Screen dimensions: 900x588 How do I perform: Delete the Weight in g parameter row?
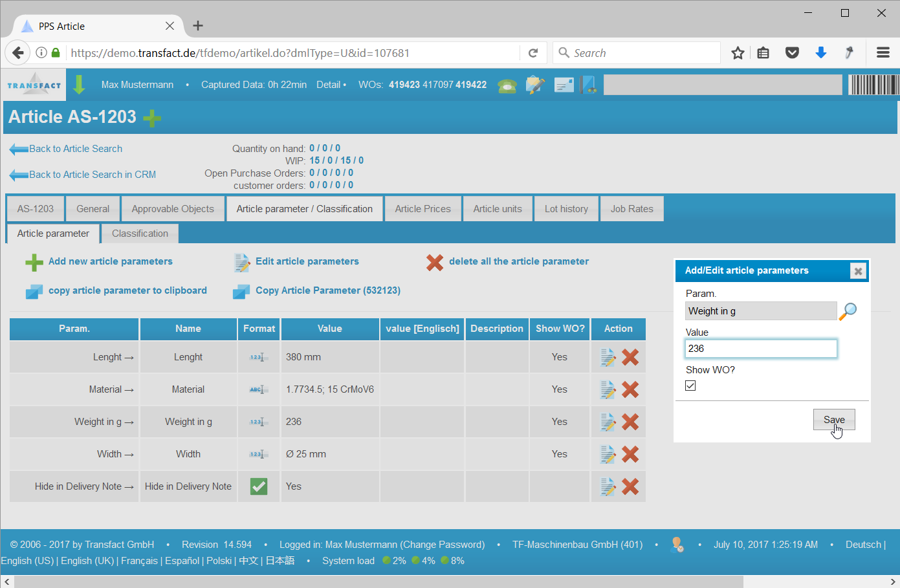click(630, 422)
